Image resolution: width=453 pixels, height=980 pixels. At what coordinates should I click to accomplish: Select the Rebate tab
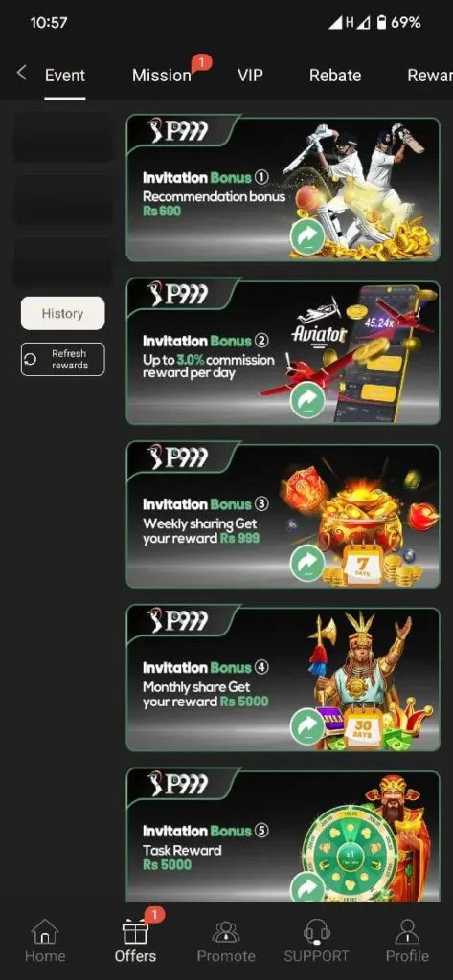point(335,76)
